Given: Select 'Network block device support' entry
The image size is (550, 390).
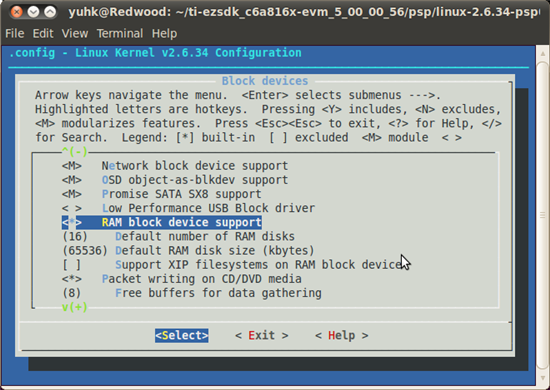Looking at the screenshot, I should (195, 166).
